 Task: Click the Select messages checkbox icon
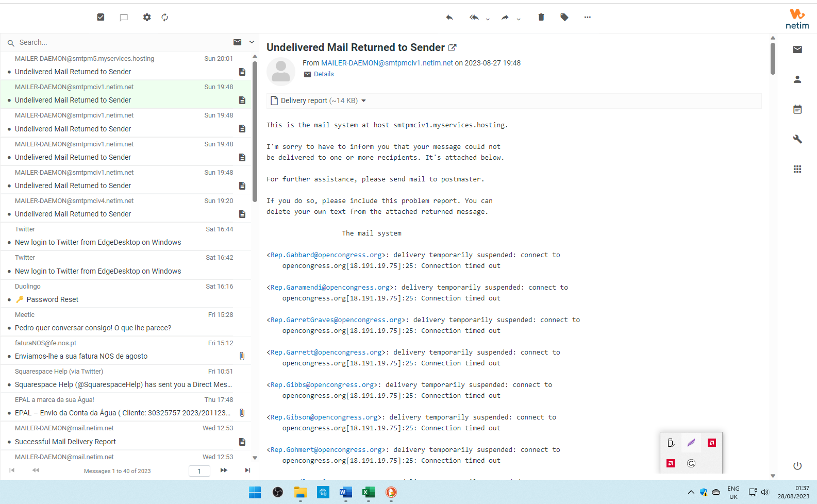(x=101, y=17)
